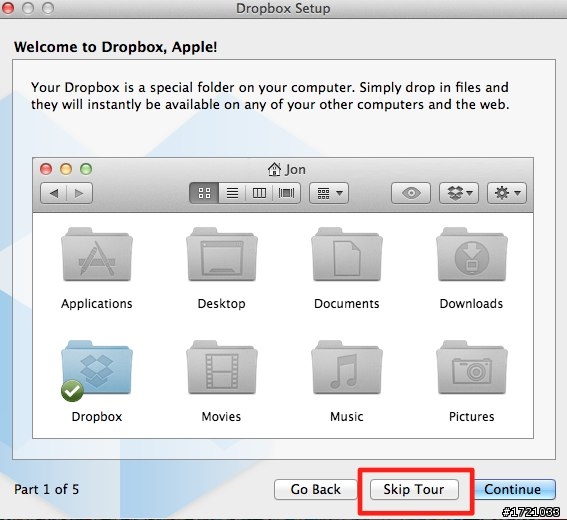
Task: Click the 'Downloads' folder label
Action: [x=472, y=304]
